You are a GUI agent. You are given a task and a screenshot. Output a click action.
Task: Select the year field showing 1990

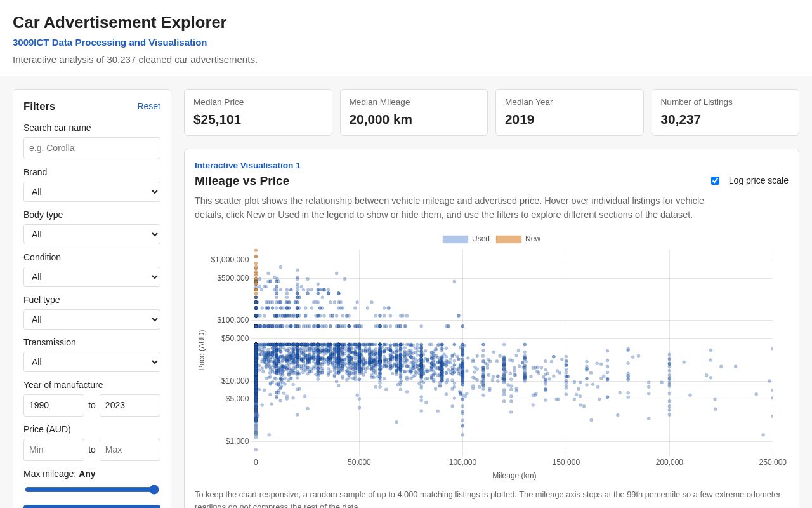pyautogui.click(x=54, y=405)
